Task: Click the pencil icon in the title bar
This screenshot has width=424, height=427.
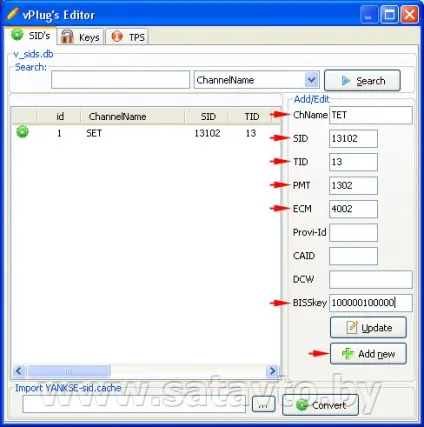Action: pyautogui.click(x=12, y=14)
